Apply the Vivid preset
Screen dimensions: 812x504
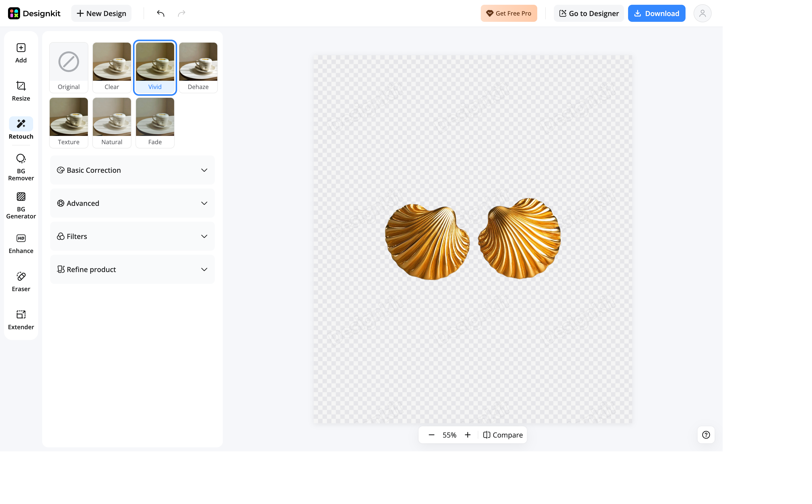coord(155,67)
